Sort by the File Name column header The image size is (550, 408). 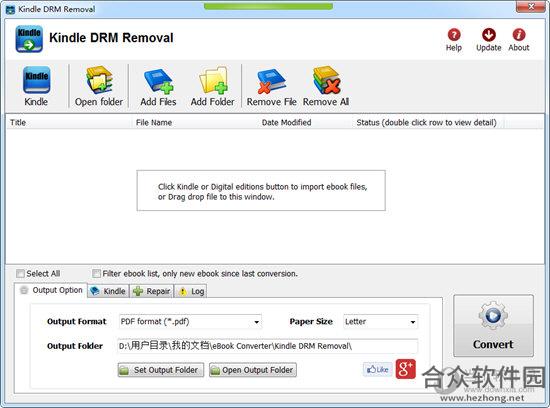[195, 122]
